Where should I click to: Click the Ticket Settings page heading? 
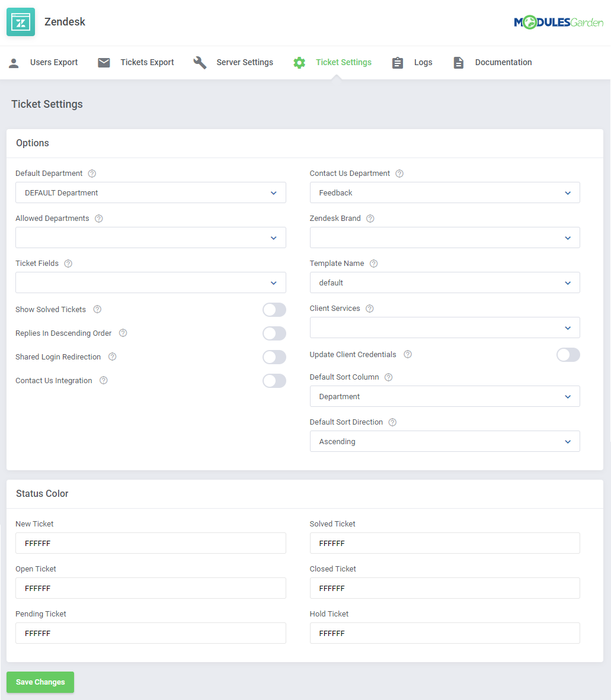(47, 104)
